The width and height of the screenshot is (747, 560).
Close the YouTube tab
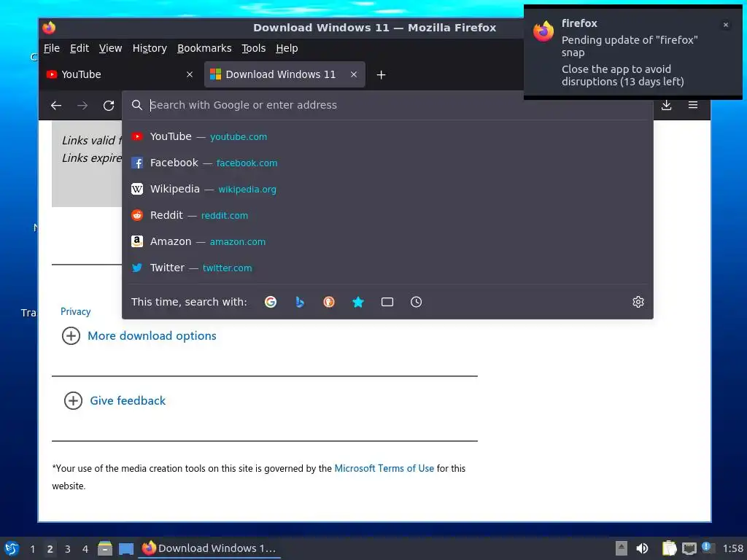[x=190, y=74]
